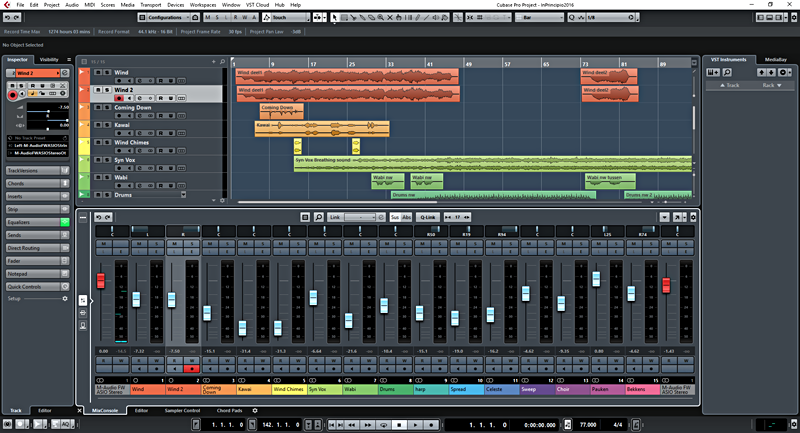Click the Link button in MixConsole
Image resolution: width=800 pixels, height=433 pixels.
point(335,217)
